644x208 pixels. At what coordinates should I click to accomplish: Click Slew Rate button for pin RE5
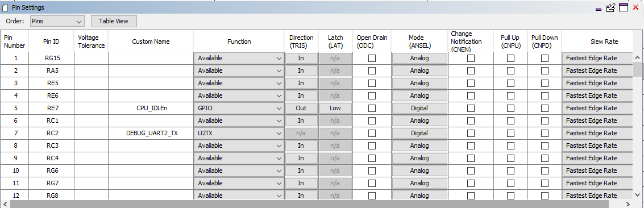click(597, 84)
